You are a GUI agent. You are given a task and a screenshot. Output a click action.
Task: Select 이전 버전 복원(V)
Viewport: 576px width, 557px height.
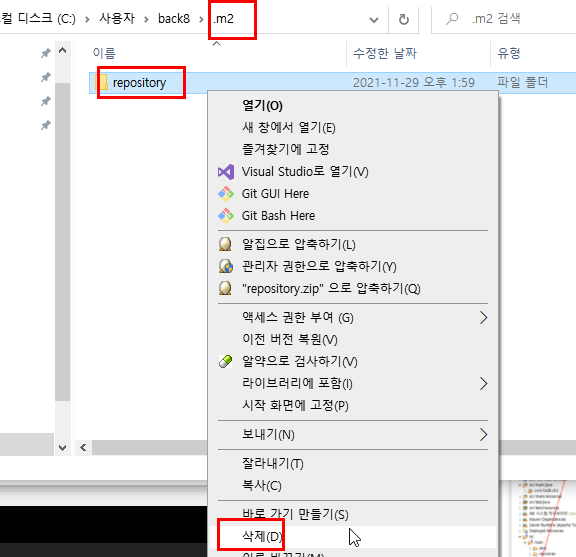[353, 339]
